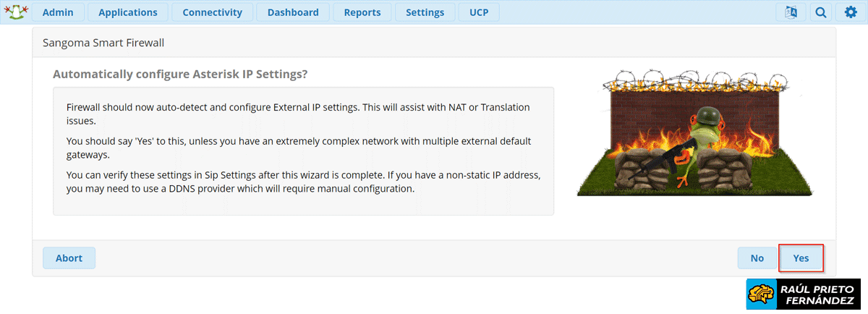Go to the Dashboard menu item
Viewport: 868px width, 314px height.
tap(293, 12)
